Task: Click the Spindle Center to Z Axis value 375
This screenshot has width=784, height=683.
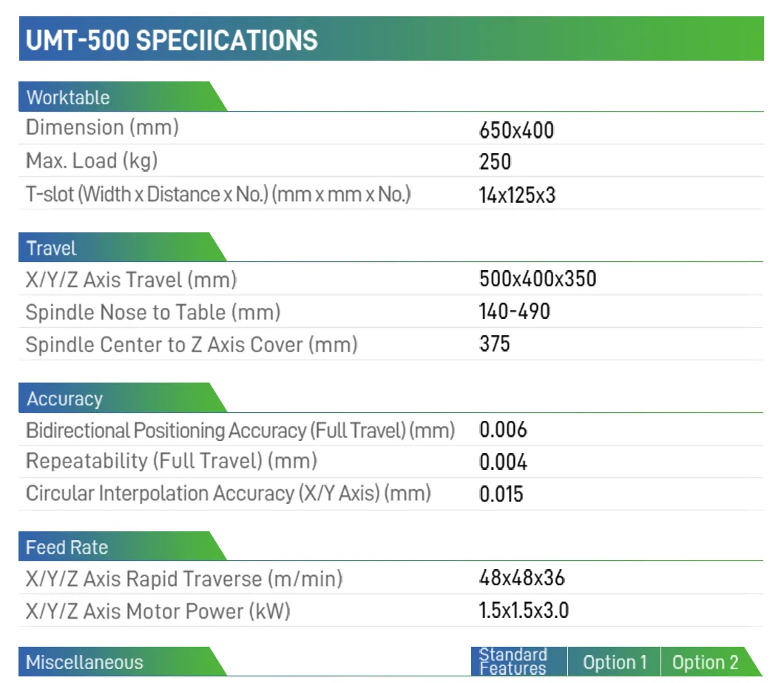Action: coord(494,344)
